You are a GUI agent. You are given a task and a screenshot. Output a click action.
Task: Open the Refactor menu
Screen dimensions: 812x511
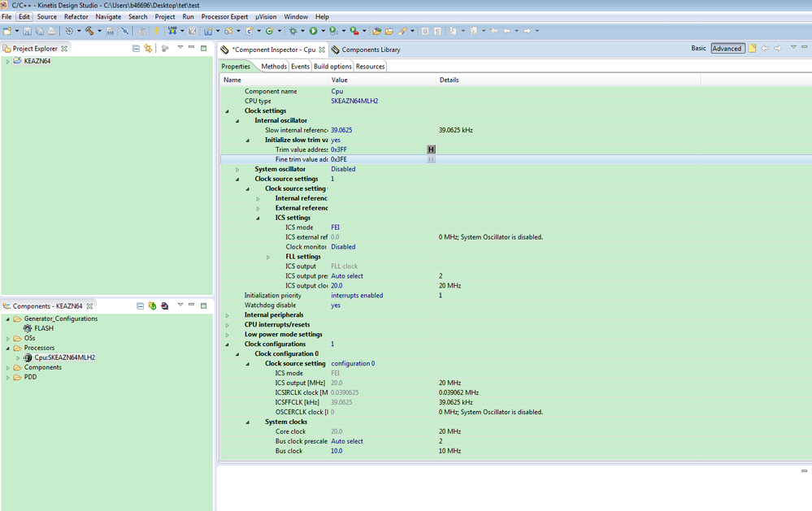pyautogui.click(x=76, y=16)
